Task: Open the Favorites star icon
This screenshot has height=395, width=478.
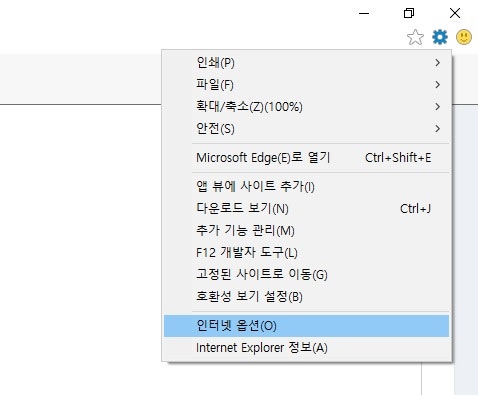Action: tap(415, 37)
